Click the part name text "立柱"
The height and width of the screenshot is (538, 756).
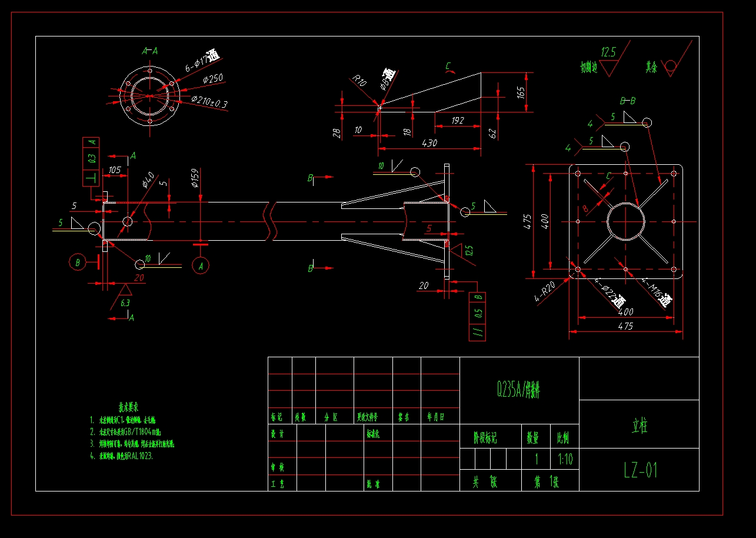(639, 426)
